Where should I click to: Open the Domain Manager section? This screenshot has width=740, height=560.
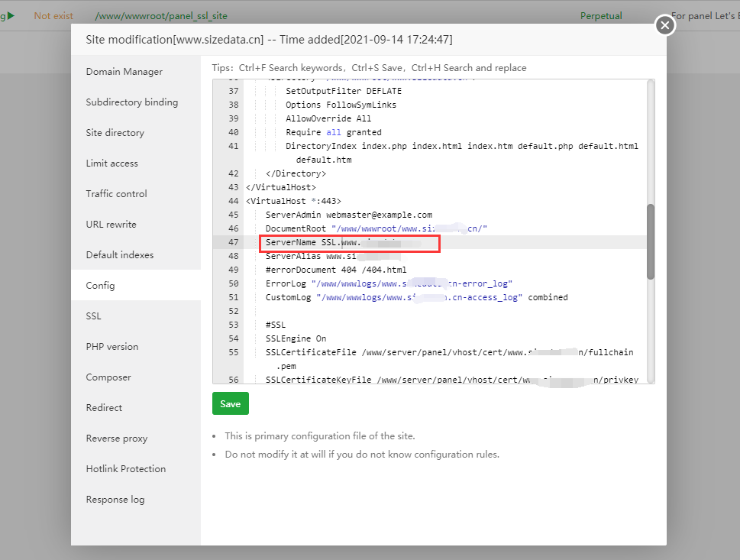click(x=124, y=72)
